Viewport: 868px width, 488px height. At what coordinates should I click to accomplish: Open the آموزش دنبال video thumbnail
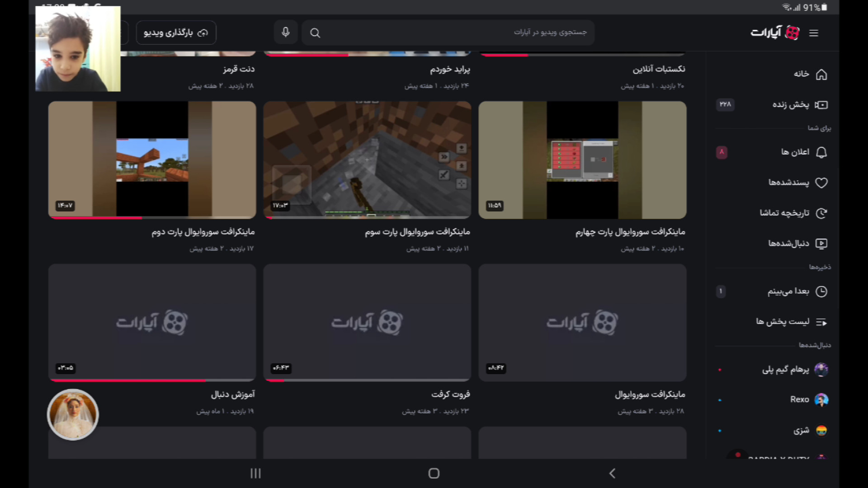pos(152,323)
